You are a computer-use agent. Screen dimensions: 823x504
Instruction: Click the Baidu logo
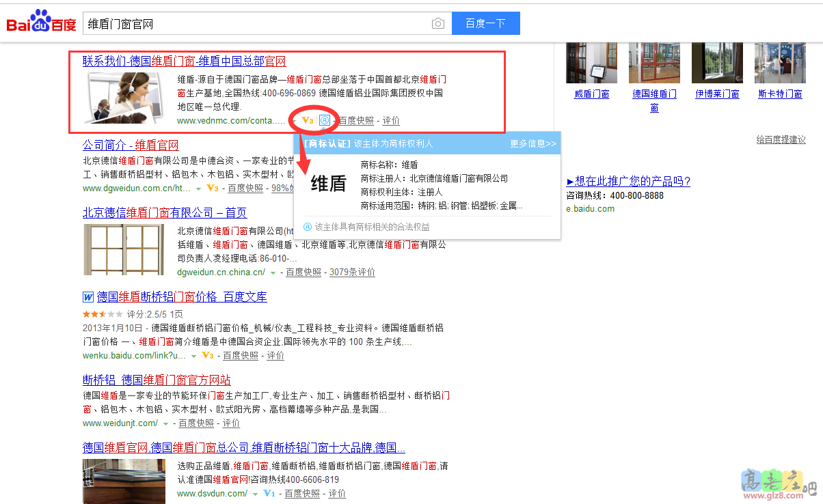click(41, 23)
